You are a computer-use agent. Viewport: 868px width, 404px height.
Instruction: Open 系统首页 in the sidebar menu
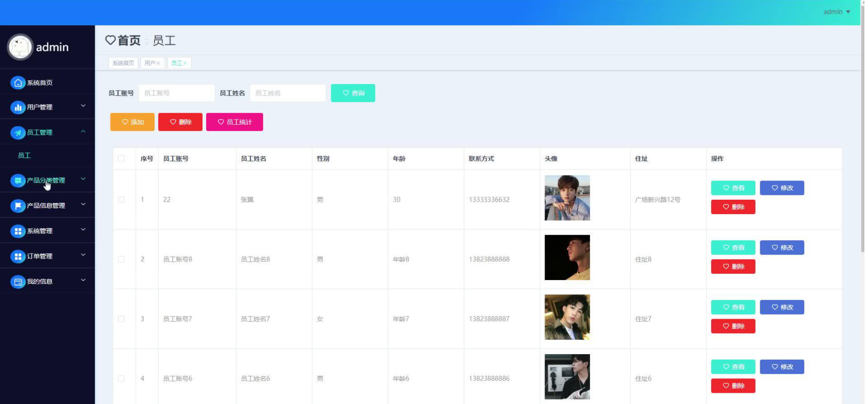pos(47,83)
